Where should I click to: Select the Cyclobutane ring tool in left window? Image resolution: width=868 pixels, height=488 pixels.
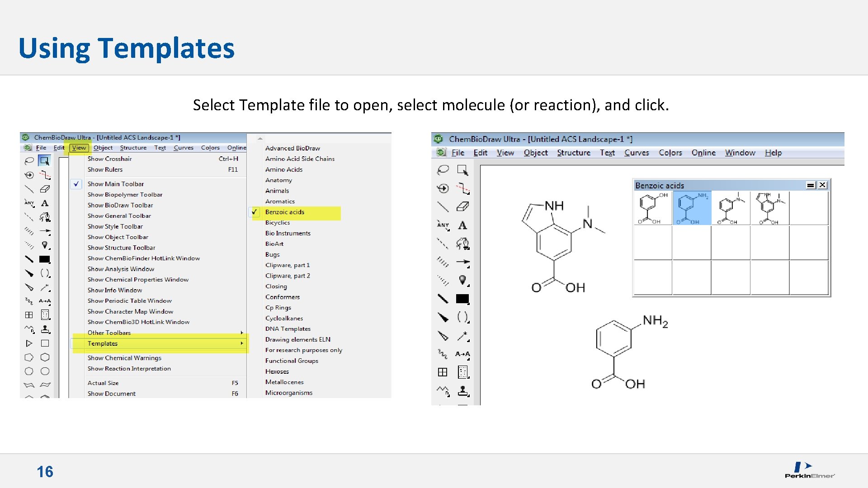click(x=45, y=343)
